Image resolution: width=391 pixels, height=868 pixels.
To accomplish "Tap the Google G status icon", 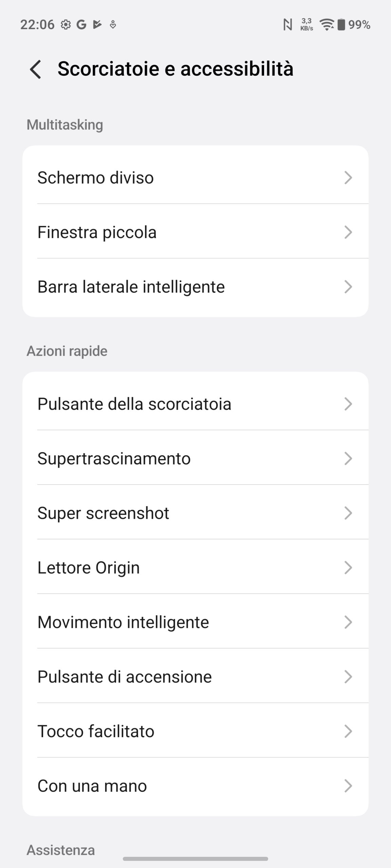I will (x=81, y=25).
